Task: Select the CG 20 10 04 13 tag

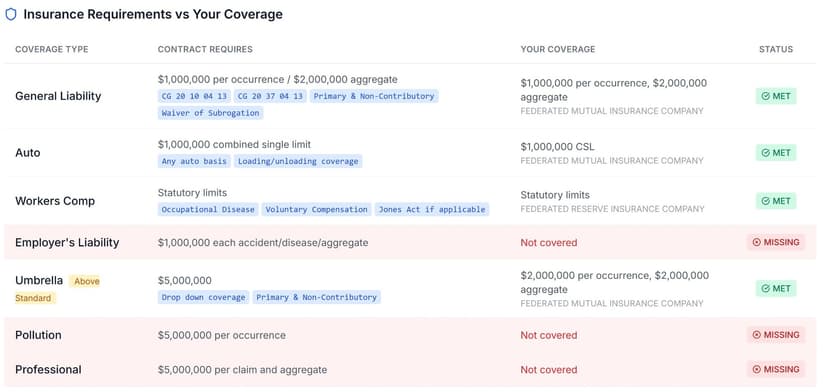Action: [194, 96]
